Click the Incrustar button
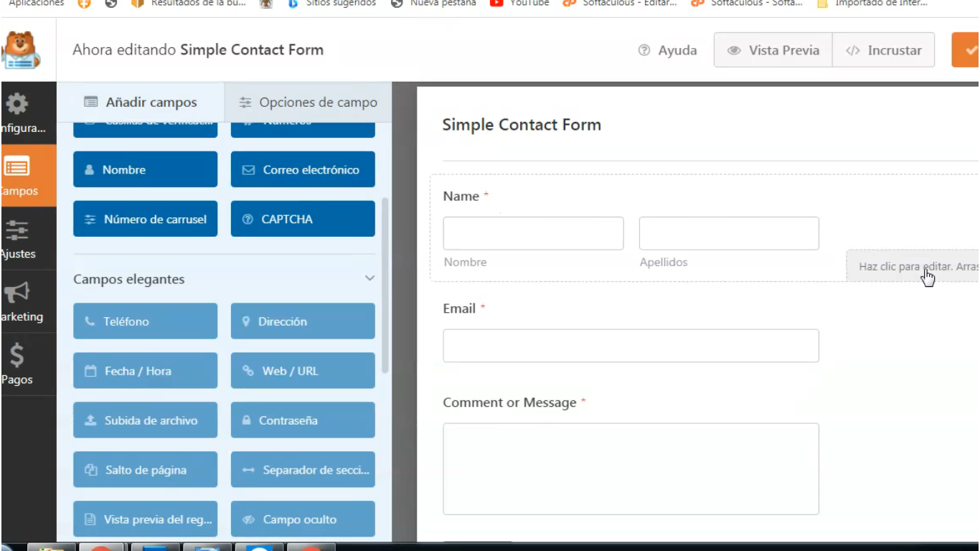This screenshot has height=551, width=980. 883,50
